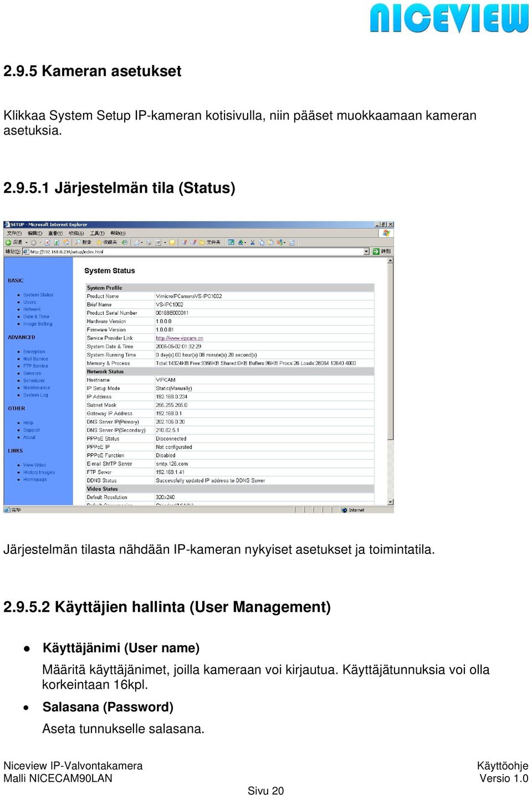This screenshot has height=795, width=532.
Task: Click the Gateway IP value 192.168.0.1
Action: (169, 413)
